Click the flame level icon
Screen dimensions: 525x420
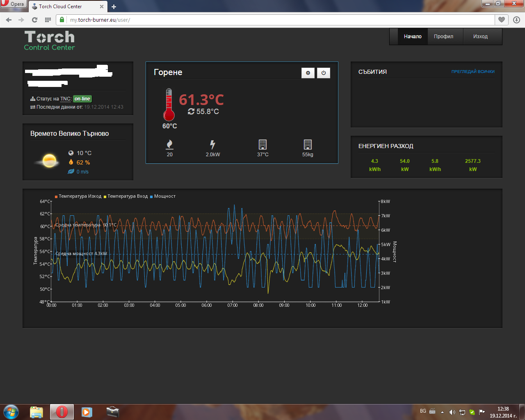(169, 144)
